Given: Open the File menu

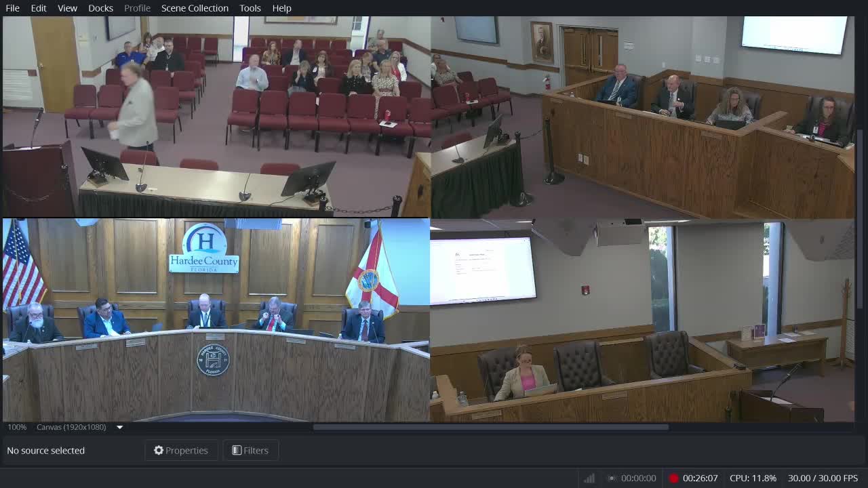Looking at the screenshot, I should 12,8.
